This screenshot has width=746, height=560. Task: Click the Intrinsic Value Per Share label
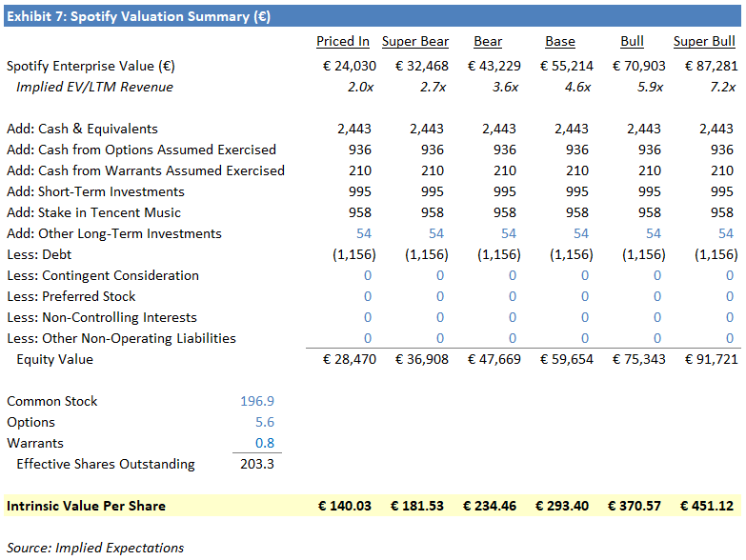click(x=86, y=506)
